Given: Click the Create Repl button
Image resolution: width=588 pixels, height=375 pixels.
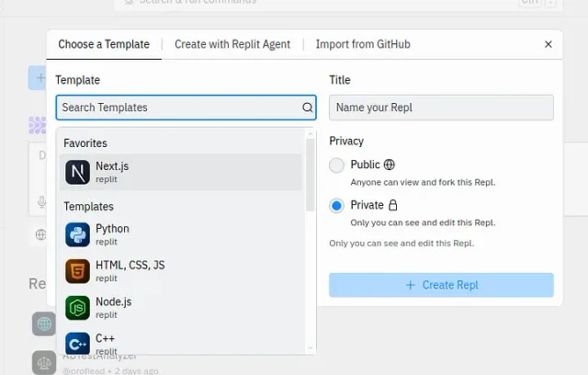Looking at the screenshot, I should [441, 285].
